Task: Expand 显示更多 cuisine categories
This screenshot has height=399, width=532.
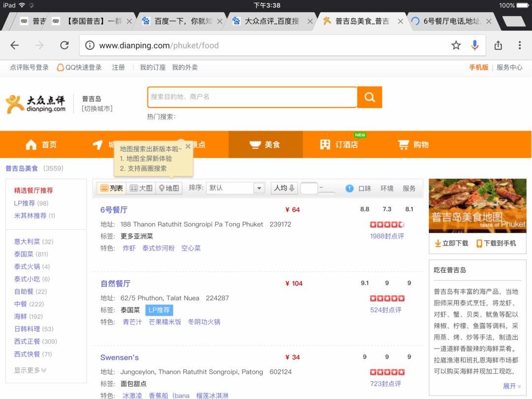Action: click(x=30, y=370)
